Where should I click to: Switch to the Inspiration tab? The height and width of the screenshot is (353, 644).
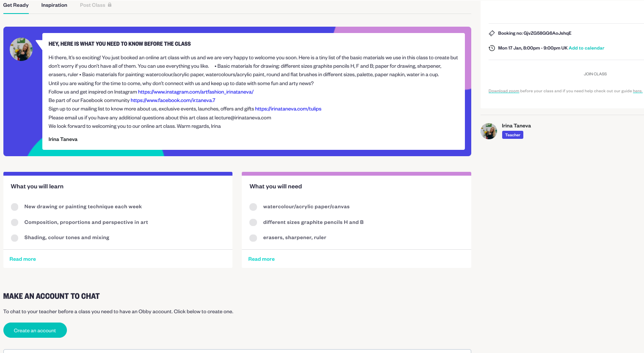coord(54,5)
